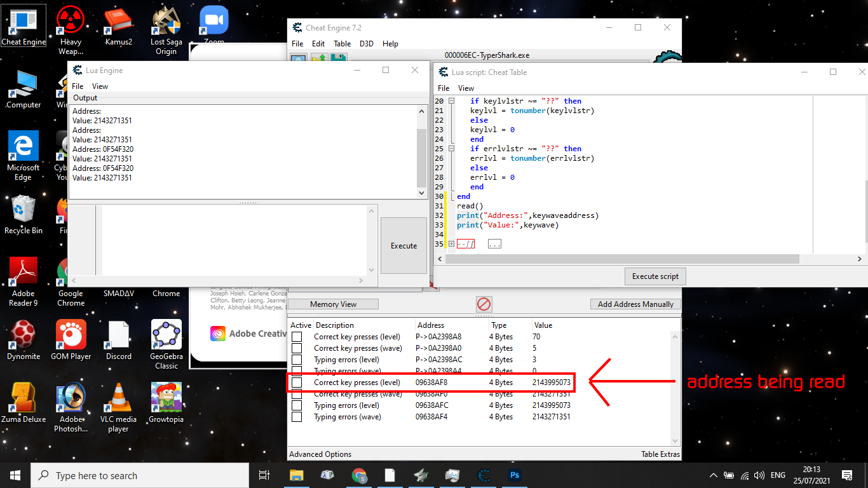Open the Table menu in Cheat Engine
Image resolution: width=868 pixels, height=488 pixels.
tap(342, 44)
